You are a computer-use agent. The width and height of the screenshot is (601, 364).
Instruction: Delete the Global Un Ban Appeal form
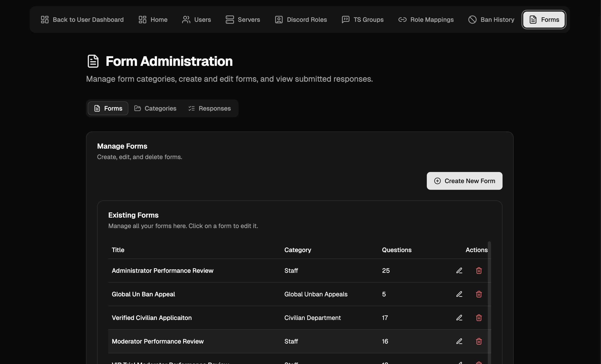tap(478, 294)
